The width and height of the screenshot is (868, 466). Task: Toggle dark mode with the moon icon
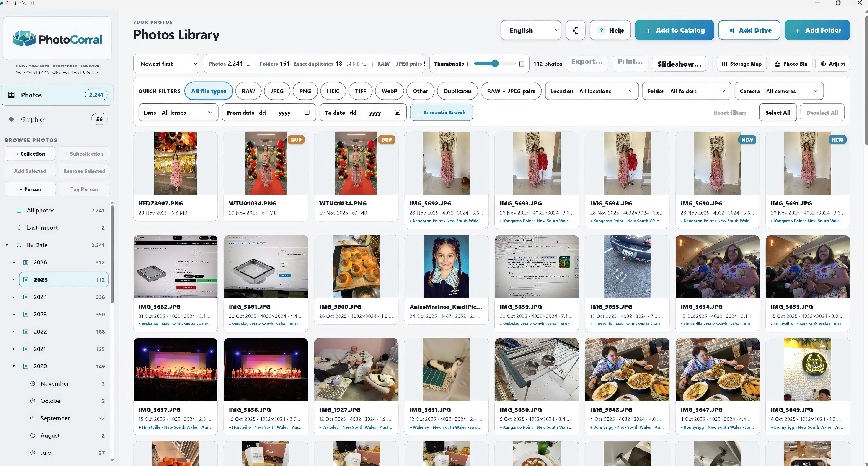575,30
